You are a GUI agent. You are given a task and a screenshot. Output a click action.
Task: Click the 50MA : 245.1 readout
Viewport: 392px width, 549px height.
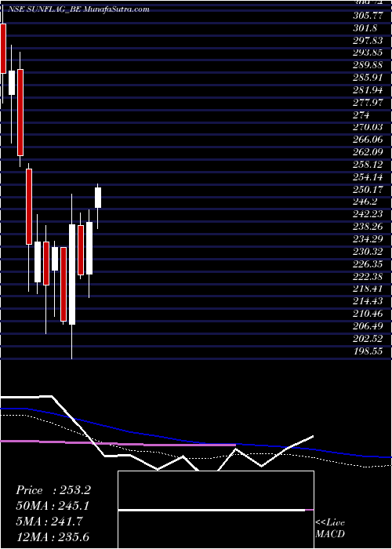pos(53,506)
